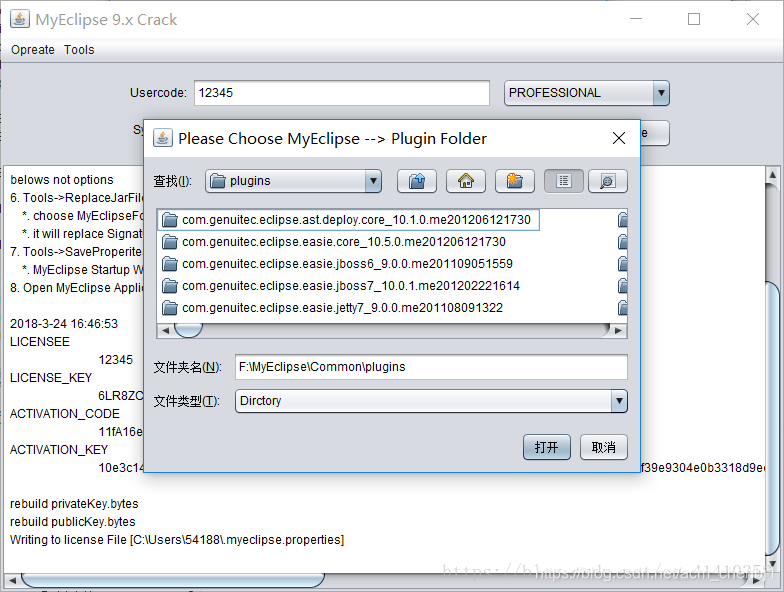This screenshot has height=592, width=784.
Task: Click Java icon in dialog title bar
Action: [162, 138]
